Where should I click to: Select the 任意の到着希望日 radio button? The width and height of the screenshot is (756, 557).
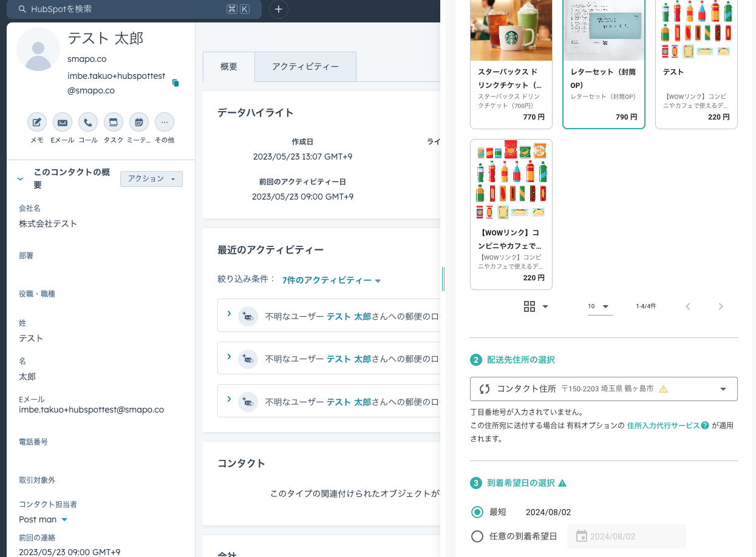click(477, 536)
